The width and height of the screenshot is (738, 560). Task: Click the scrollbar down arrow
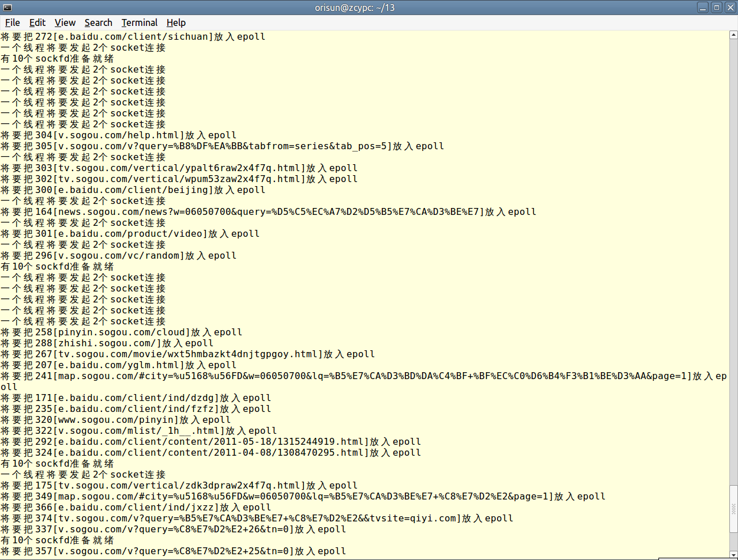click(733, 555)
